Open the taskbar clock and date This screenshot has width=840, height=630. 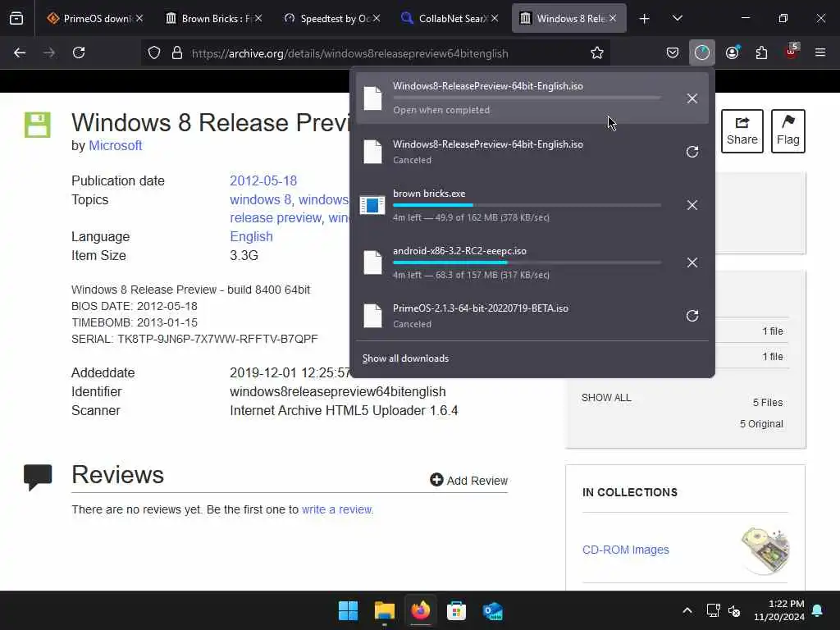click(779, 610)
